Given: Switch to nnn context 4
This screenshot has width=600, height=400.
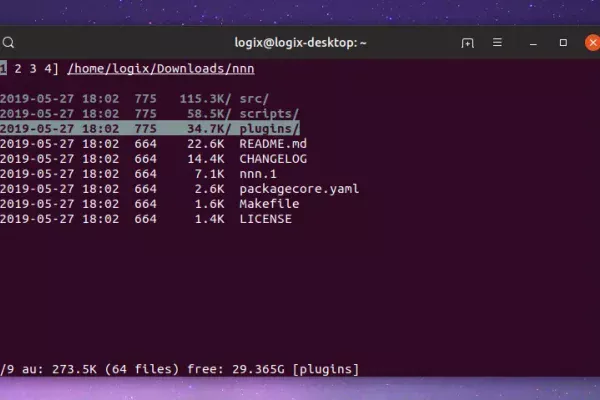Looking at the screenshot, I should pyautogui.click(x=48, y=69).
